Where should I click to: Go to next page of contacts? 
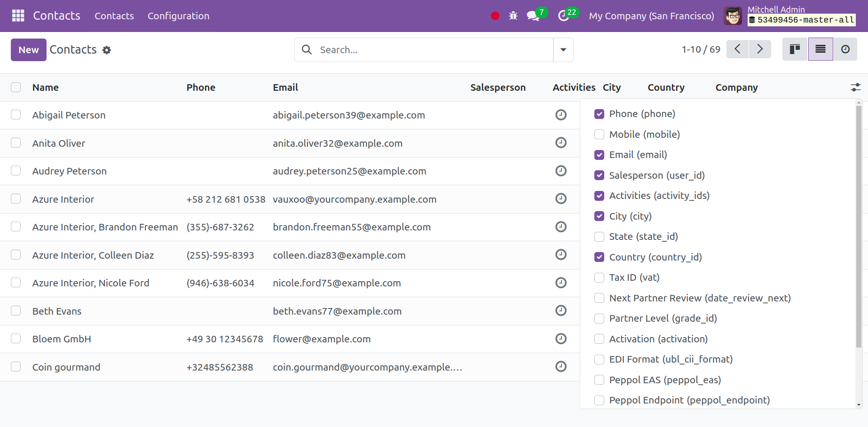760,49
